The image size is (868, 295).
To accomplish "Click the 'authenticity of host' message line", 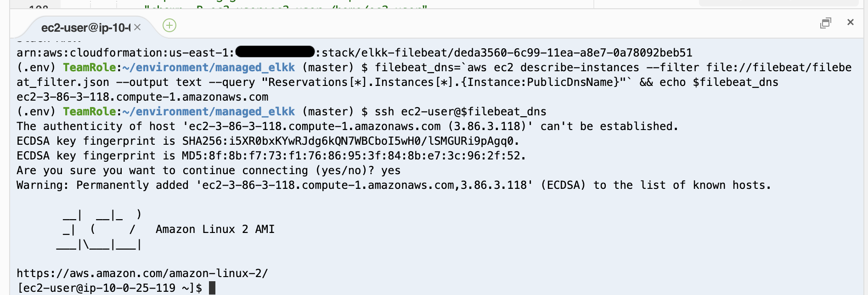I will (347, 126).
